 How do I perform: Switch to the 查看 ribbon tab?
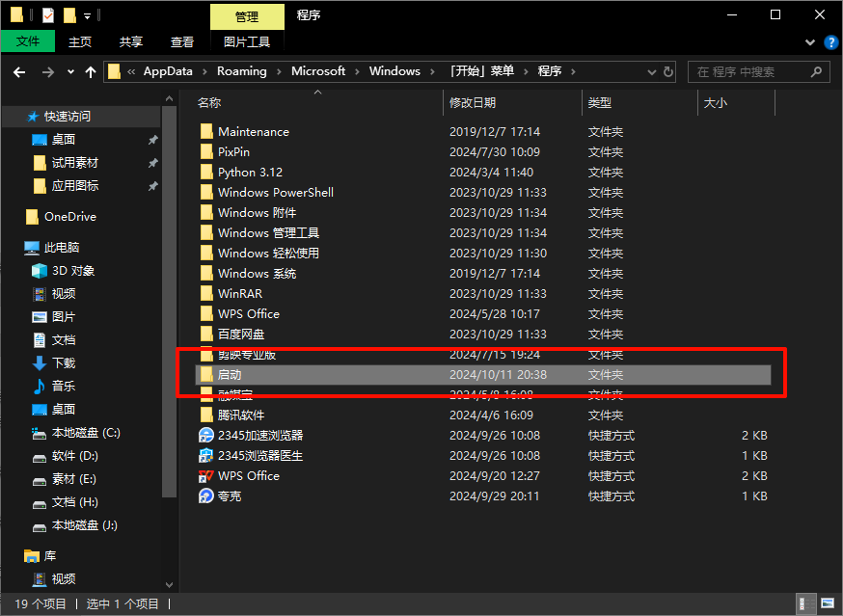[x=181, y=41]
